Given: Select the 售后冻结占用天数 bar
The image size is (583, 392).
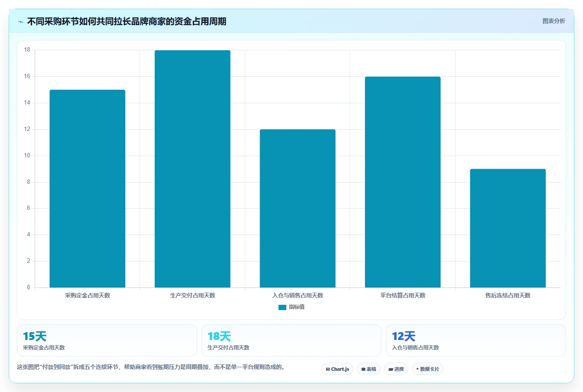Looking at the screenshot, I should [x=508, y=228].
